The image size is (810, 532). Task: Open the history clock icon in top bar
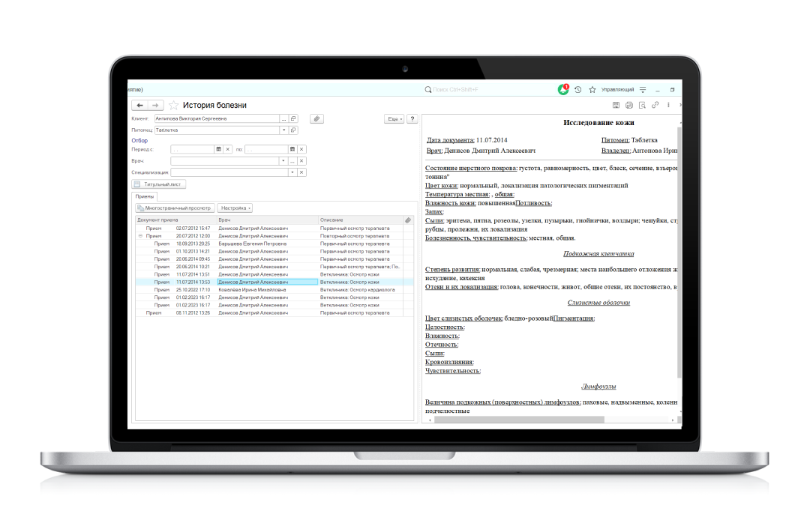click(577, 89)
